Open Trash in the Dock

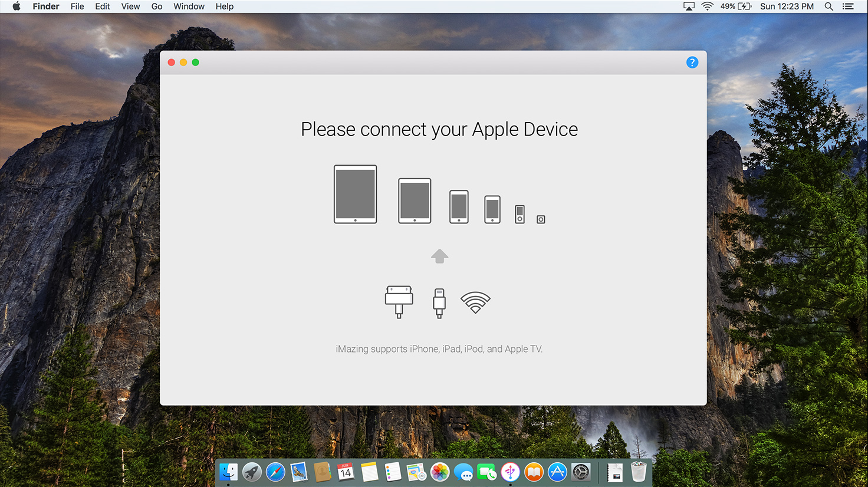pos(639,472)
